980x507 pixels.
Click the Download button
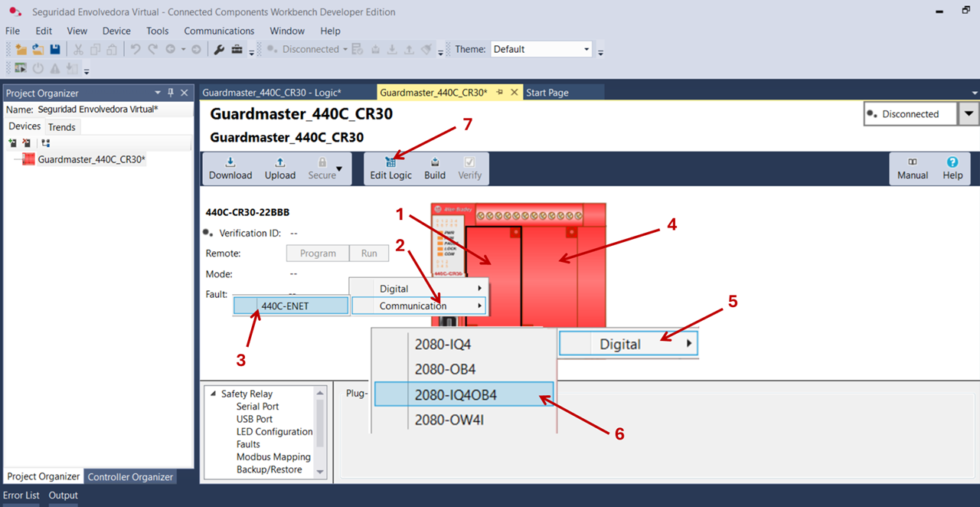pyautogui.click(x=230, y=168)
